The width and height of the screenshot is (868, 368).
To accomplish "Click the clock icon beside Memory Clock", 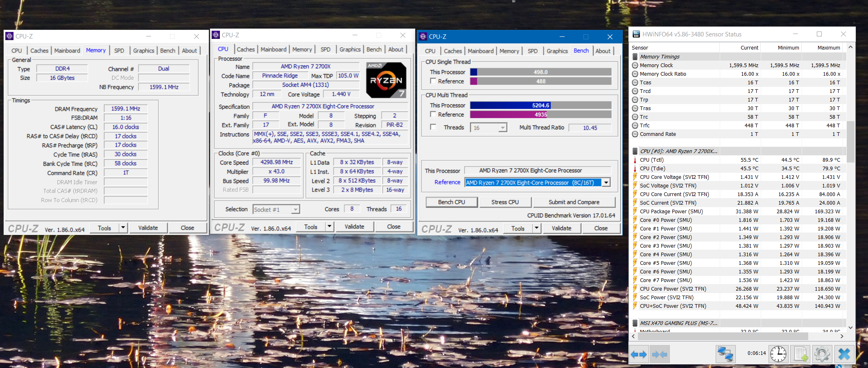I will click(x=635, y=65).
